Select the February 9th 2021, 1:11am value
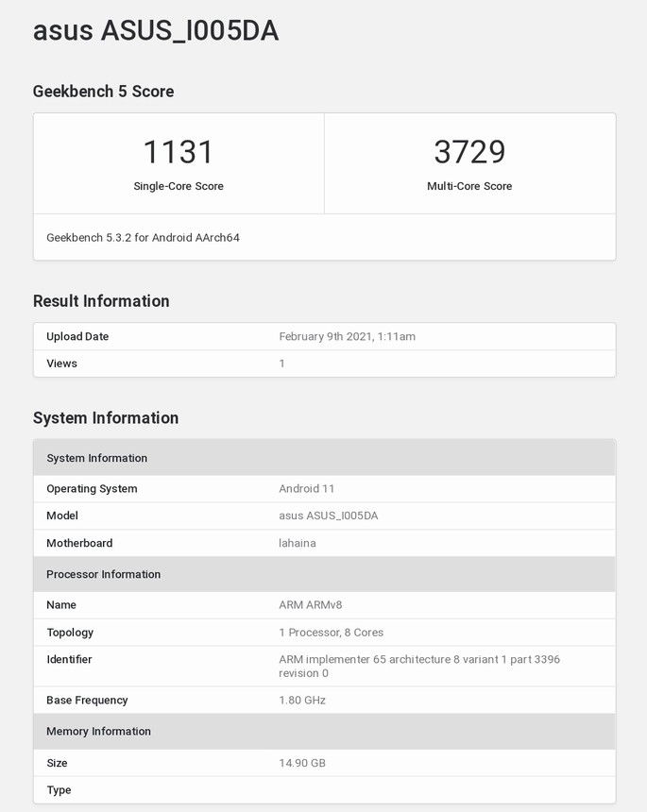The image size is (647, 812). point(347,337)
